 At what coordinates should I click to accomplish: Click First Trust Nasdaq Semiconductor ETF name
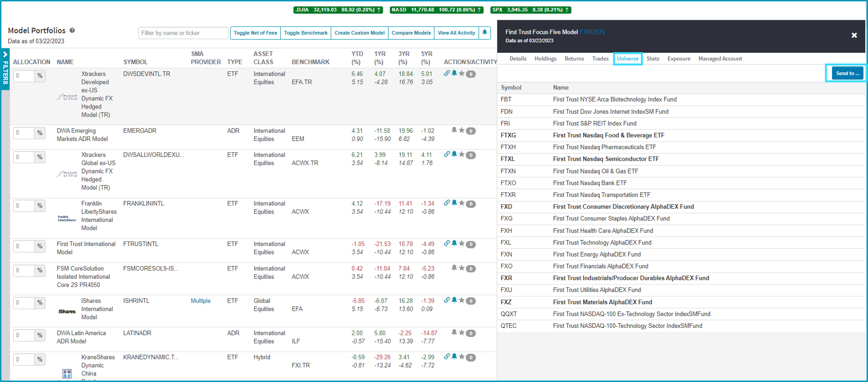coord(606,159)
